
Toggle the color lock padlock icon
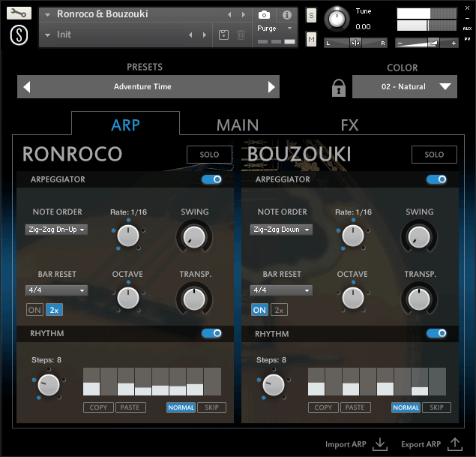[339, 88]
